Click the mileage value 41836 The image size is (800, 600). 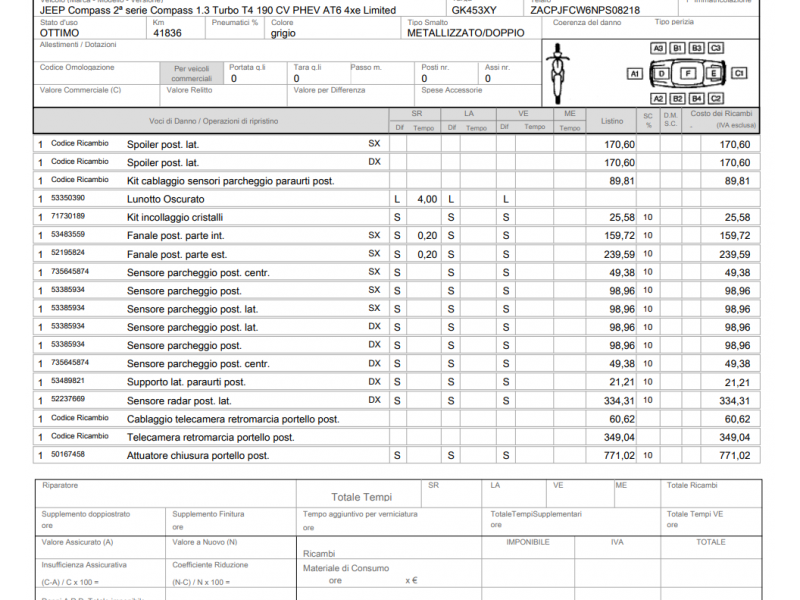coord(167,33)
